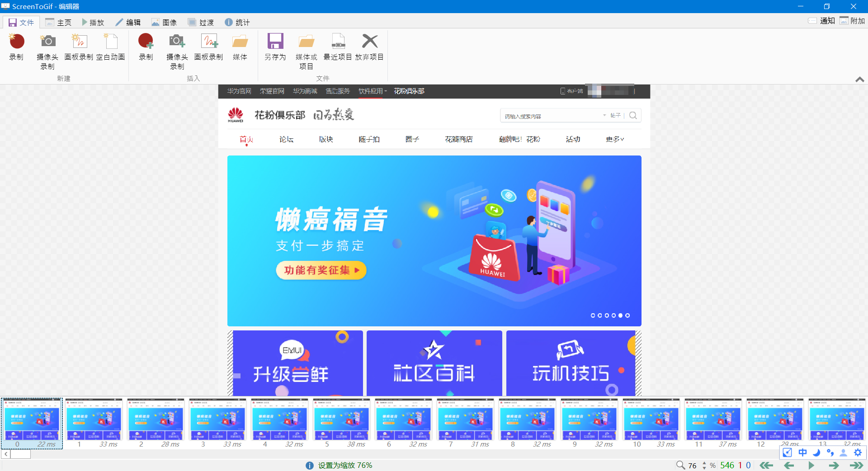The height and width of the screenshot is (471, 868).
Task: Select the third banner carousel dot
Action: click(x=607, y=316)
